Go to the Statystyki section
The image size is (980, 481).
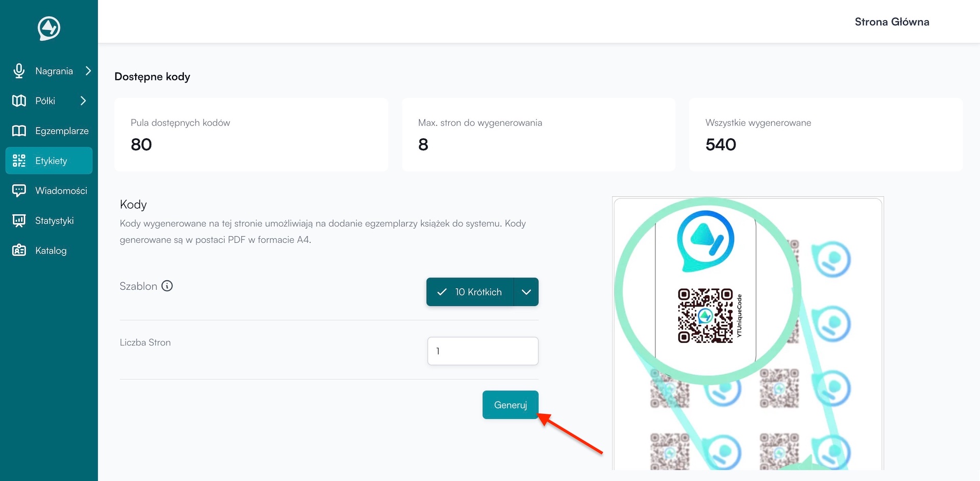54,221
